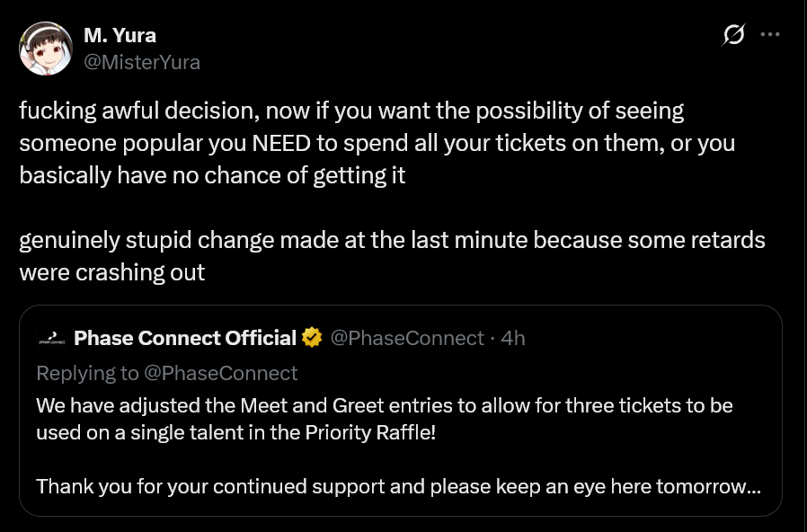Open the 4h timestamp on the quoted post
The height and width of the screenshot is (532, 807).
513,338
